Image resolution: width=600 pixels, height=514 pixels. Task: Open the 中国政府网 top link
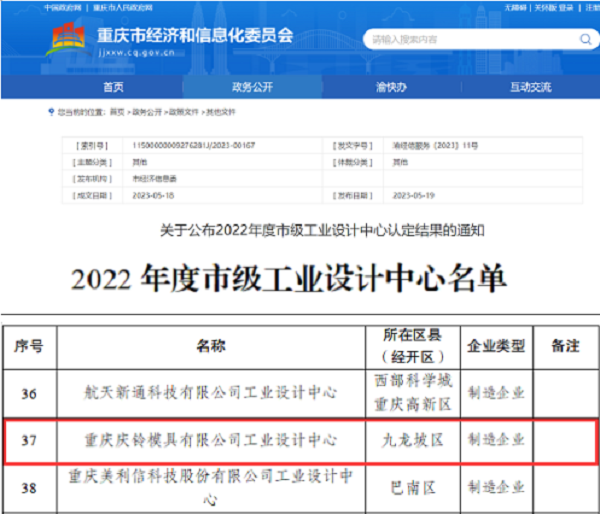pyautogui.click(x=62, y=8)
